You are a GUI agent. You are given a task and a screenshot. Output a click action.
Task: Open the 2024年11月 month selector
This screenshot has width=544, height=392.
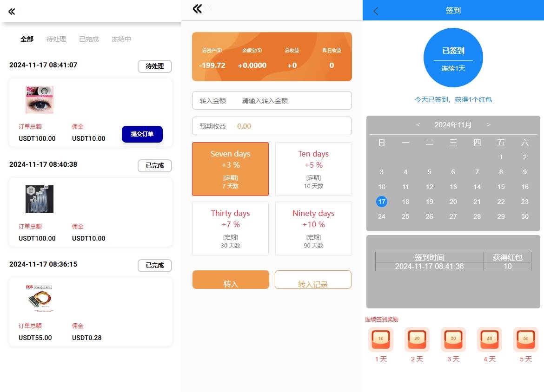pos(453,124)
